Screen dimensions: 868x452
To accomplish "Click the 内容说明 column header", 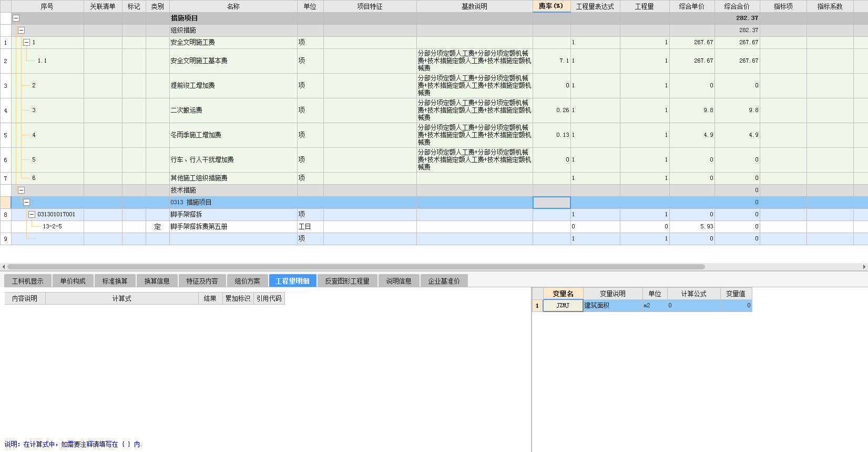I will pyautogui.click(x=25, y=298).
